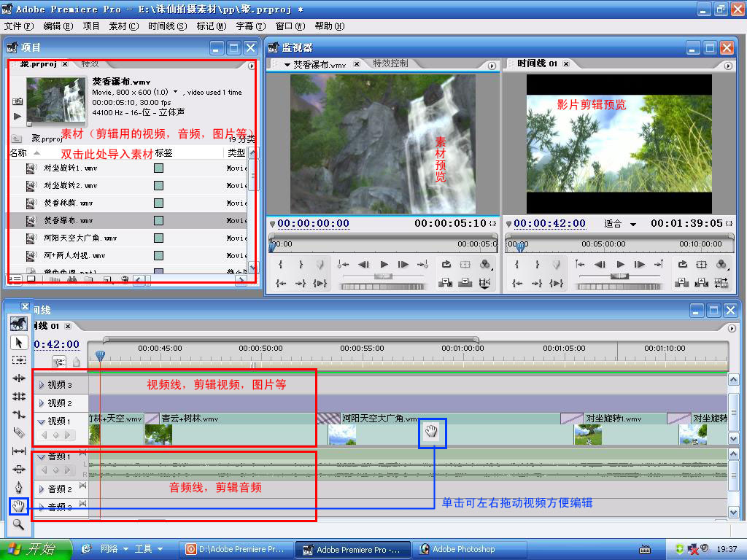Switch to 特效控制 tab in monitor
747x560 pixels.
click(x=390, y=63)
